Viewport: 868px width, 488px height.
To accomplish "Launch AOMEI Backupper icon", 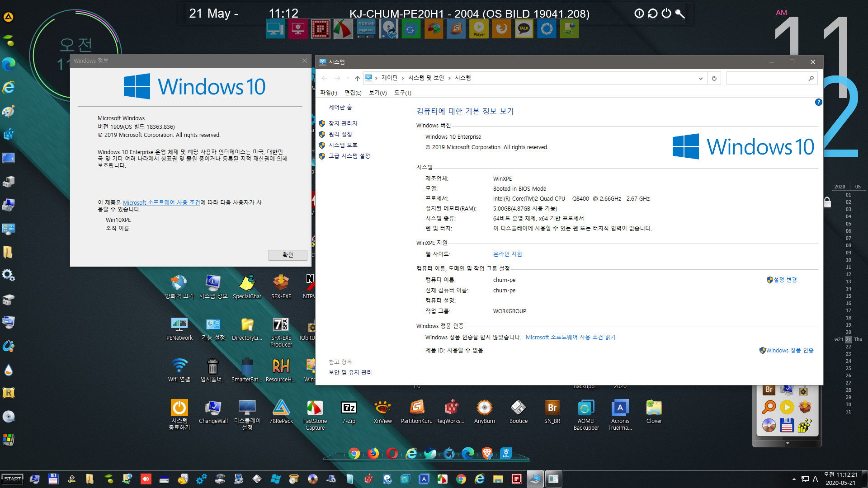I will 586,415.
